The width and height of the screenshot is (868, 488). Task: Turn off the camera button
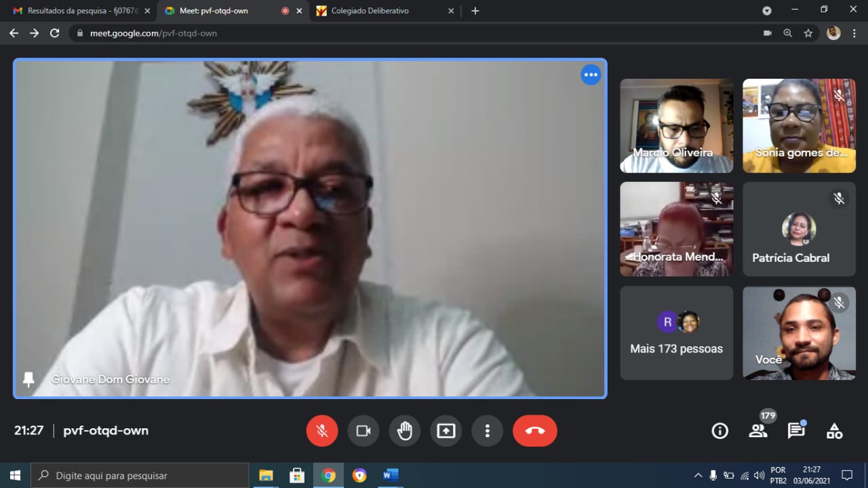(363, 431)
